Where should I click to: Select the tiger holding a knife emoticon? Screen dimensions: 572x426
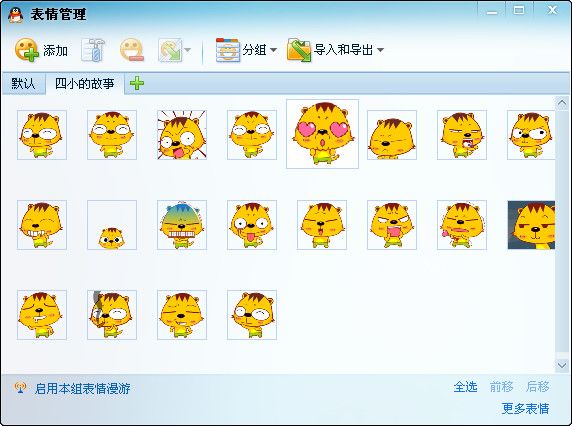click(112, 315)
